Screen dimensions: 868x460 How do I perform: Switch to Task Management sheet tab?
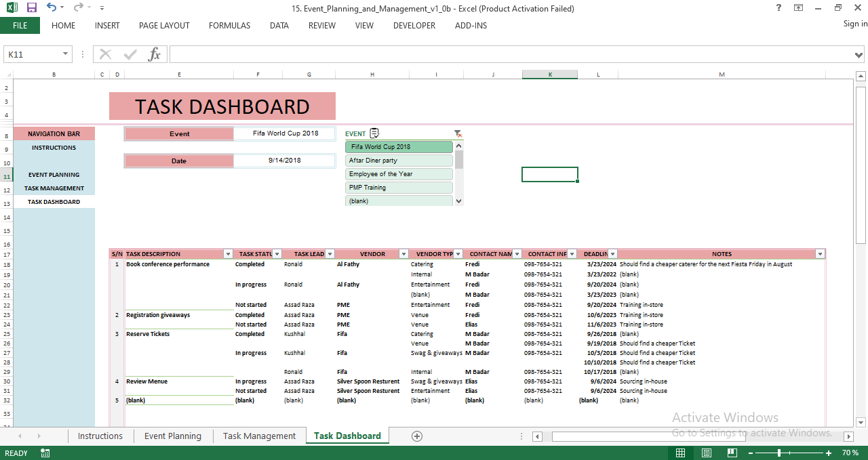259,436
